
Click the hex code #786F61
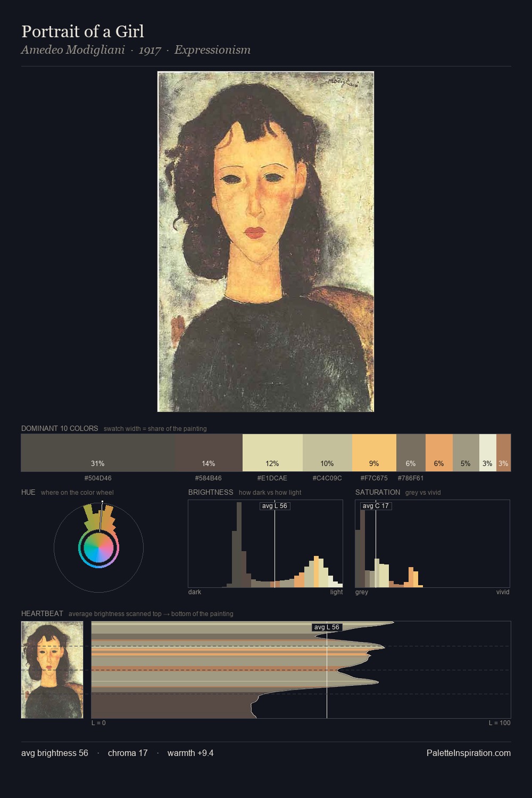click(x=411, y=478)
